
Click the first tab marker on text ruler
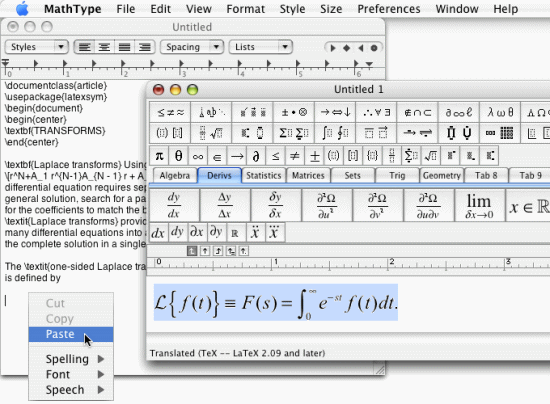35,64
